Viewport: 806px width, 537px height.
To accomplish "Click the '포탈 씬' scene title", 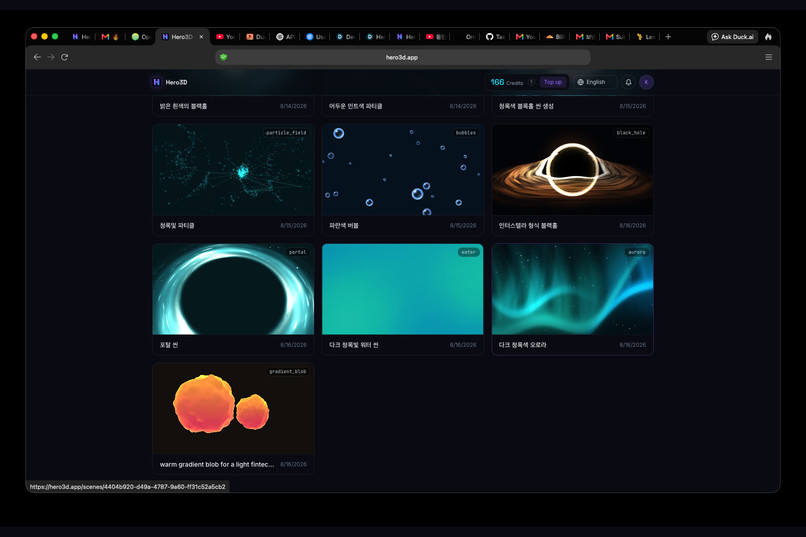I will pos(169,345).
